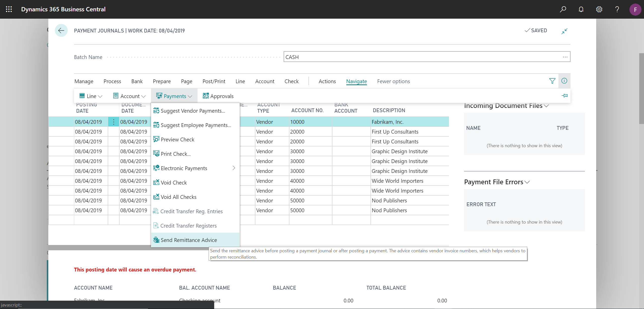Click the back arrow on Payment Journals

61,30
